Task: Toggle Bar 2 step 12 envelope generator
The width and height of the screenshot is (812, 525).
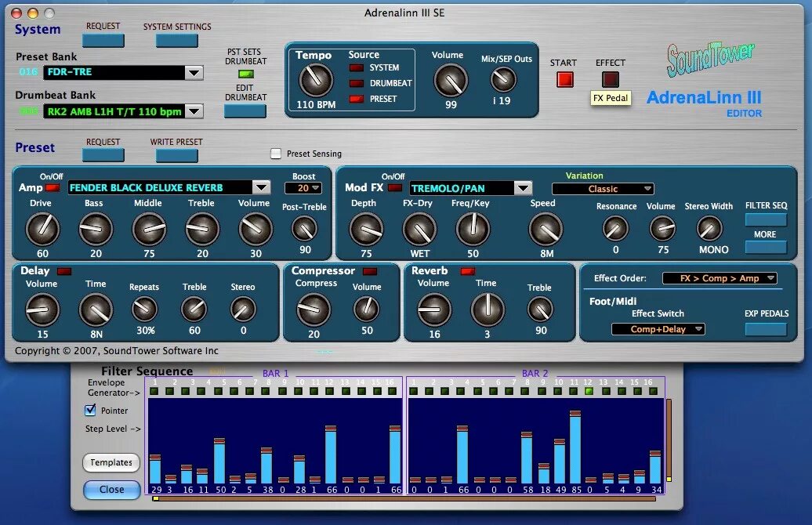Action: (x=589, y=392)
